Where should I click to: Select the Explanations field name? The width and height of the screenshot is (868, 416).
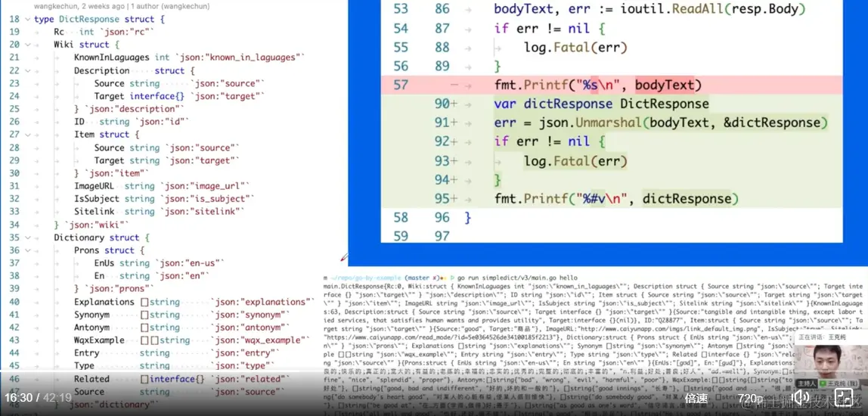pos(104,302)
